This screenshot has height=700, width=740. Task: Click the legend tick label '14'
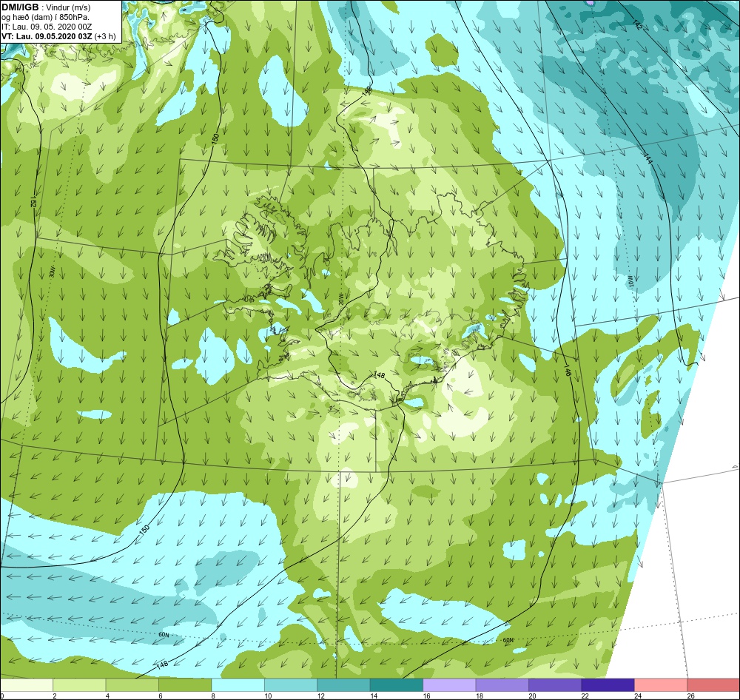pos(374,696)
